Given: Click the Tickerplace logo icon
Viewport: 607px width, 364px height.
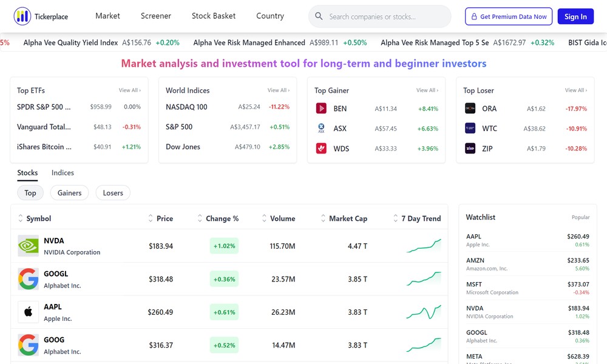Looking at the screenshot, I should [x=22, y=16].
